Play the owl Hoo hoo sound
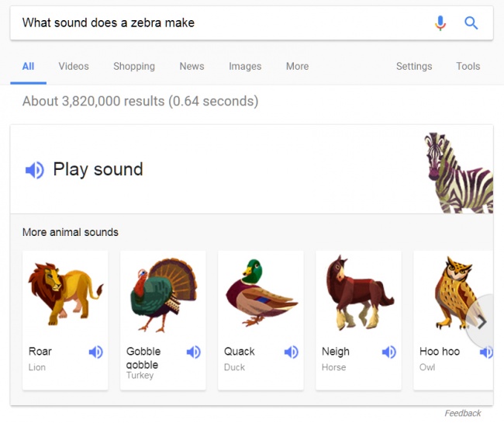The height and width of the screenshot is (423, 504). coord(486,352)
